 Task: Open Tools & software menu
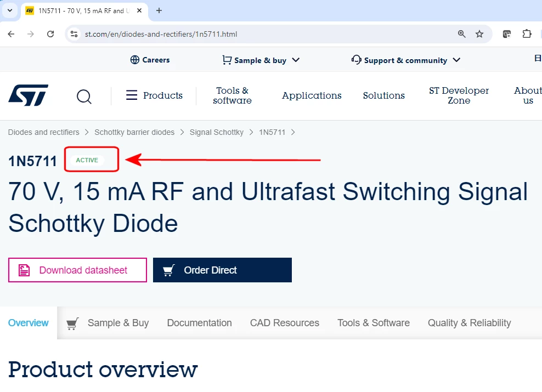click(x=232, y=95)
